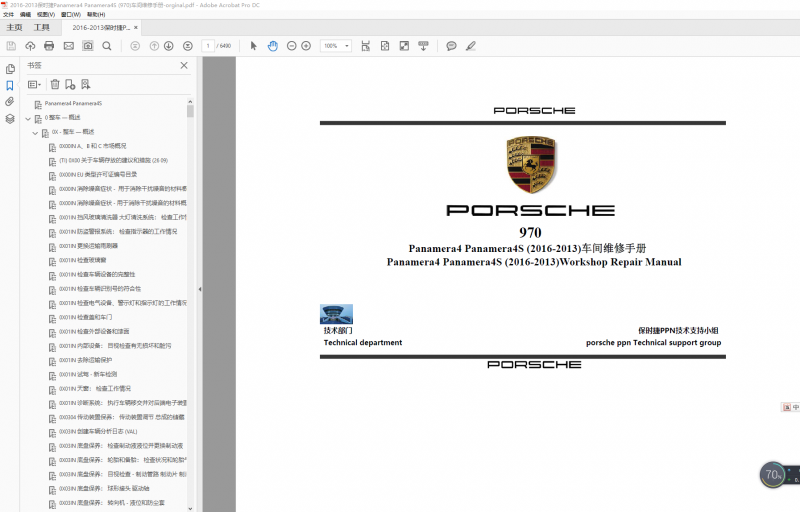
Task: Open bookmark '检查车辆设备的完整性'
Action: coord(97,275)
